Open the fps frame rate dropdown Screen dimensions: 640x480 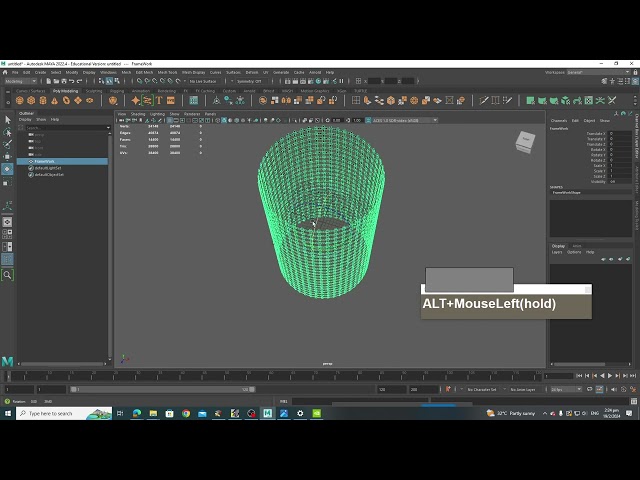tap(566, 389)
